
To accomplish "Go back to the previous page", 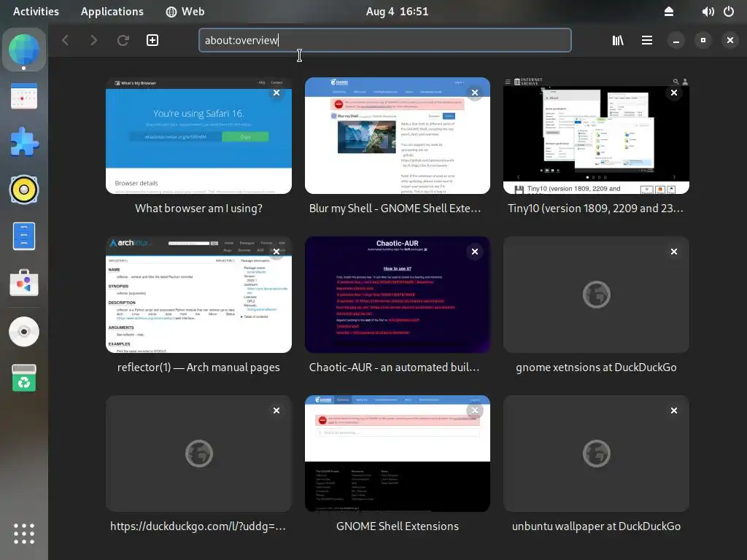I will click(x=66, y=41).
